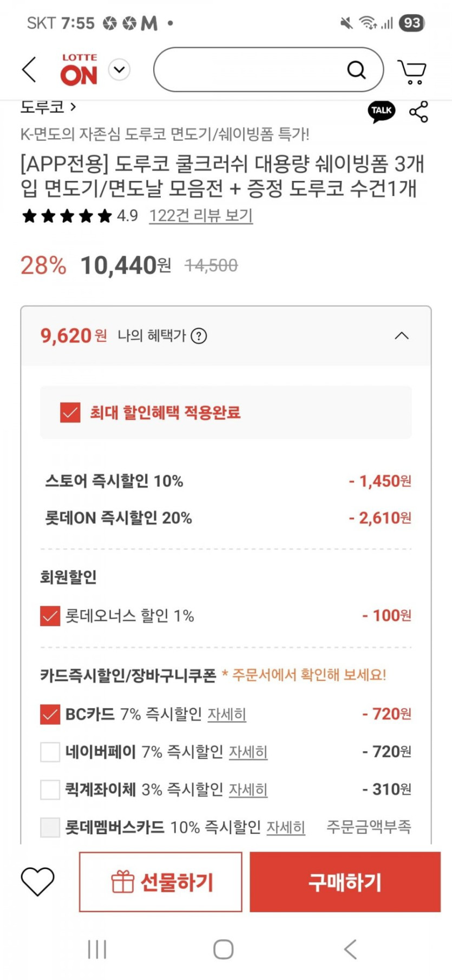452x980 pixels.
Task: Tap the search input field
Action: pos(249,70)
